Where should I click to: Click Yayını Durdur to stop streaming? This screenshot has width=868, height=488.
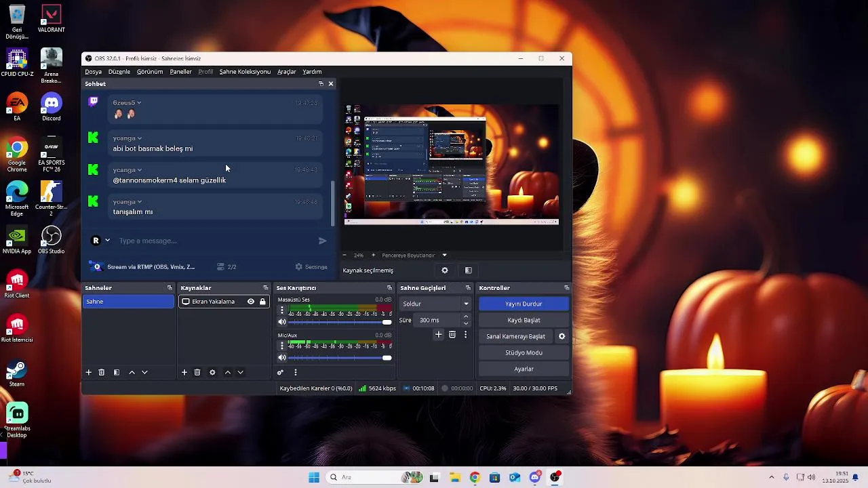[x=524, y=304]
